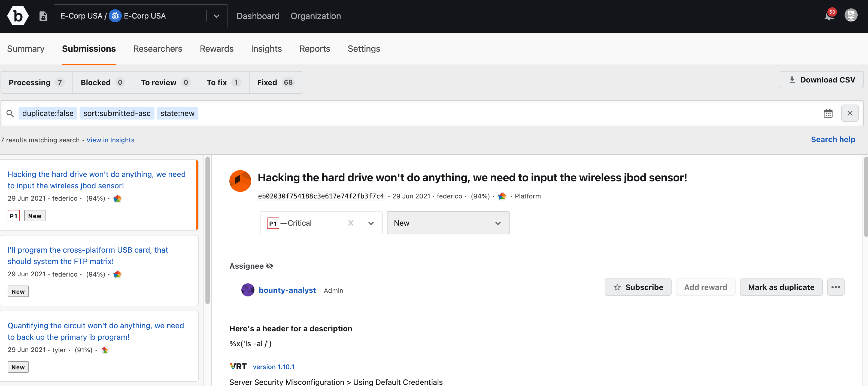Image resolution: width=868 pixels, height=386 pixels.
Task: Switch to the Researchers tab
Action: point(157,49)
